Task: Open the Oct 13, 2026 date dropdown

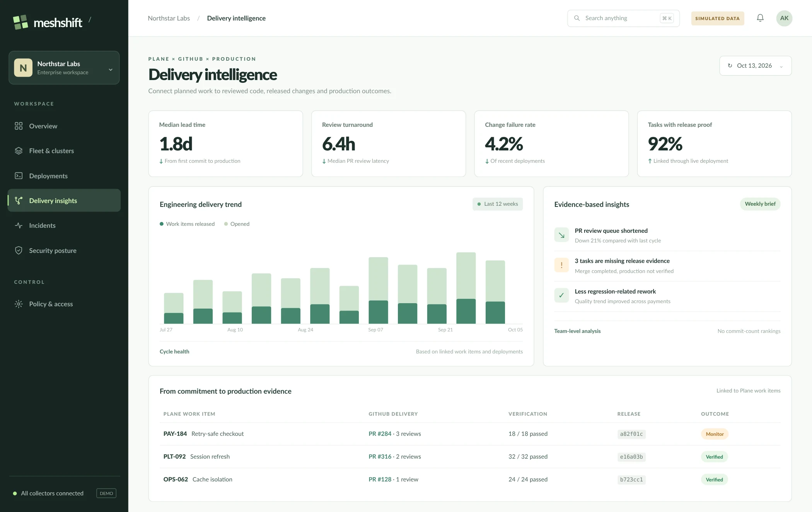Action: coord(756,66)
